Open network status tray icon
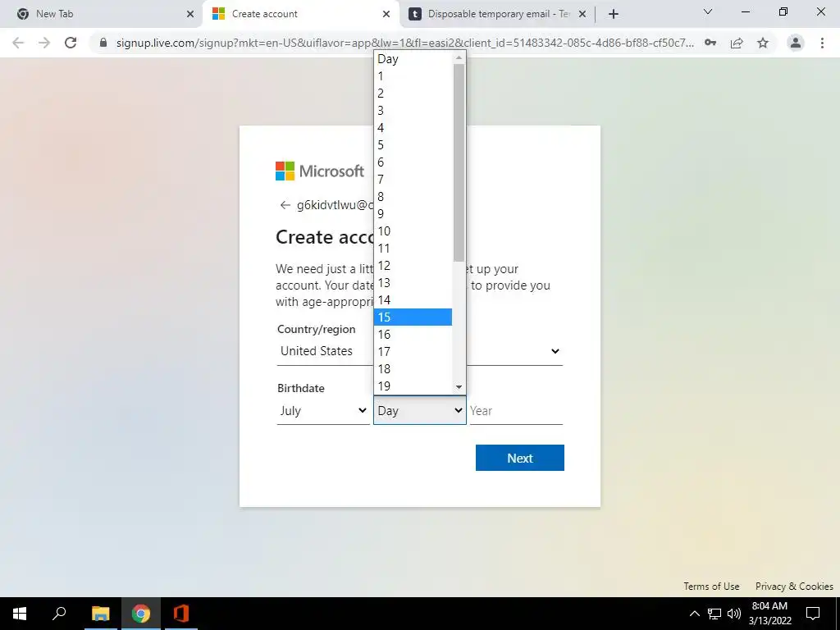Viewport: 840px width, 630px height. pos(714,614)
